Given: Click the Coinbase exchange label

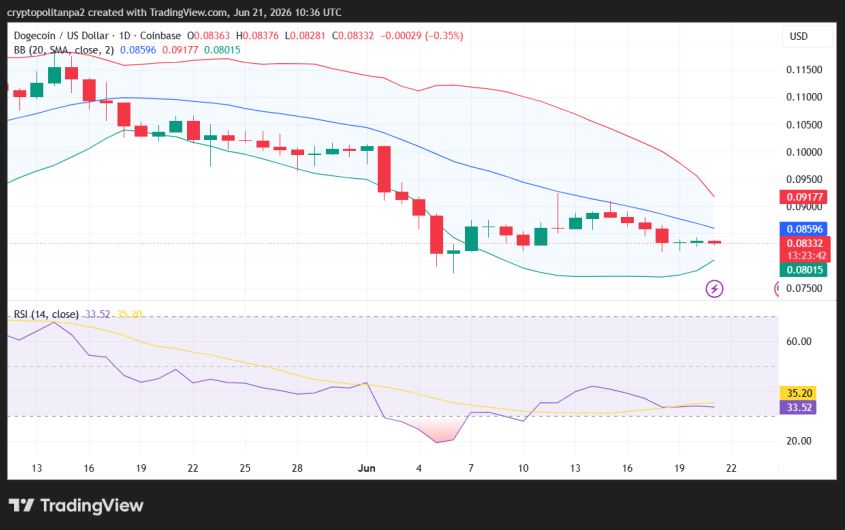Looking at the screenshot, I should pos(160,36).
